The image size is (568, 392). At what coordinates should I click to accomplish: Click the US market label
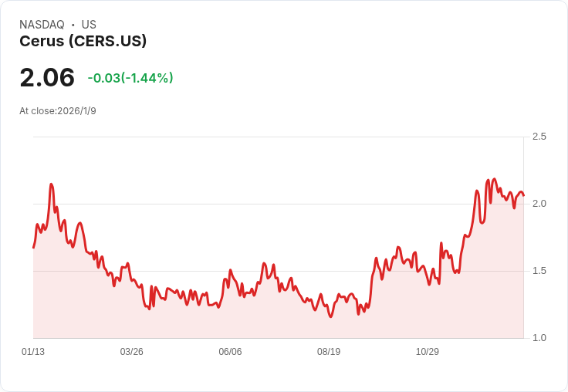click(x=89, y=25)
